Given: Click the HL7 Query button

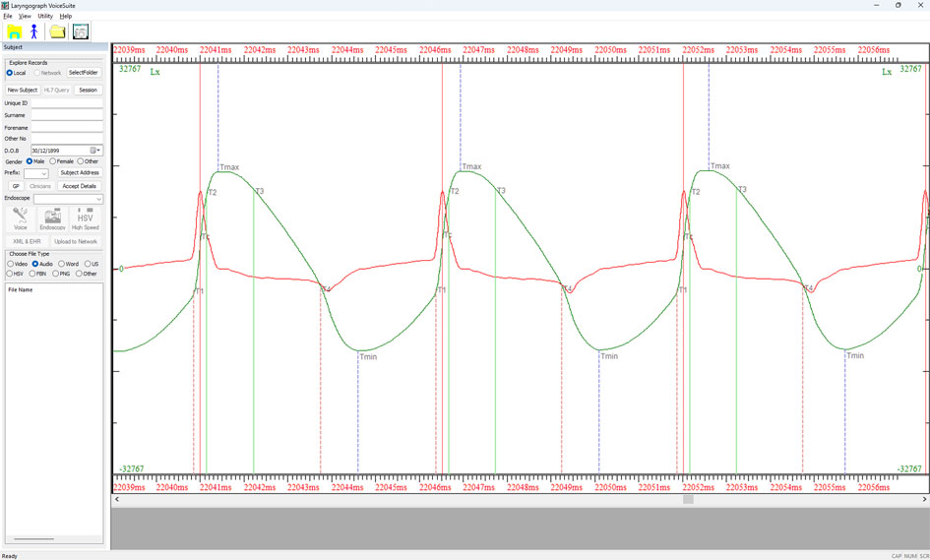Looking at the screenshot, I should [57, 91].
